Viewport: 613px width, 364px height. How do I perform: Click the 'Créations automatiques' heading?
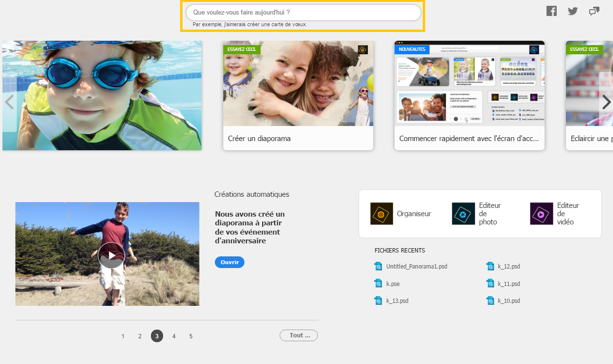click(252, 194)
